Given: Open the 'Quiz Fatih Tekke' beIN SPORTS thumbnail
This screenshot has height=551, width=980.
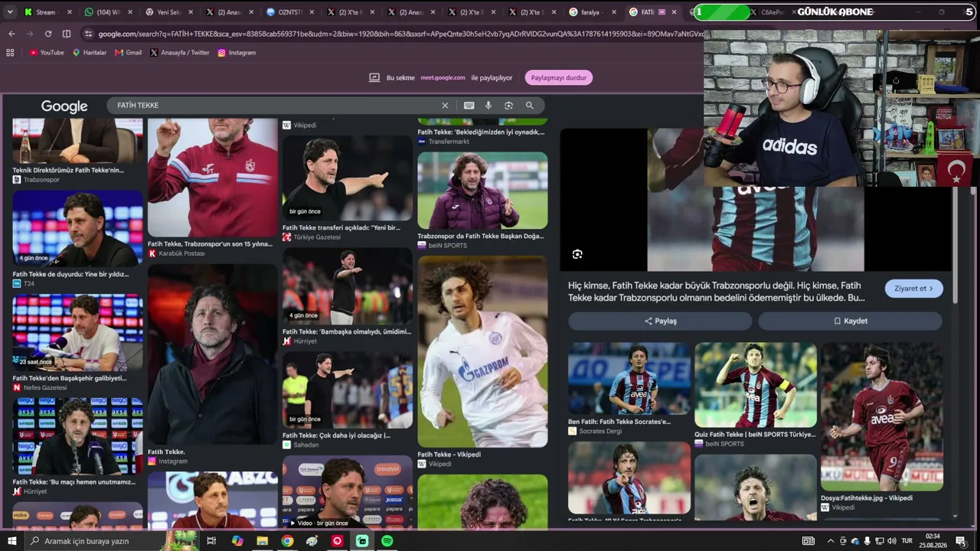Looking at the screenshot, I should [756, 385].
